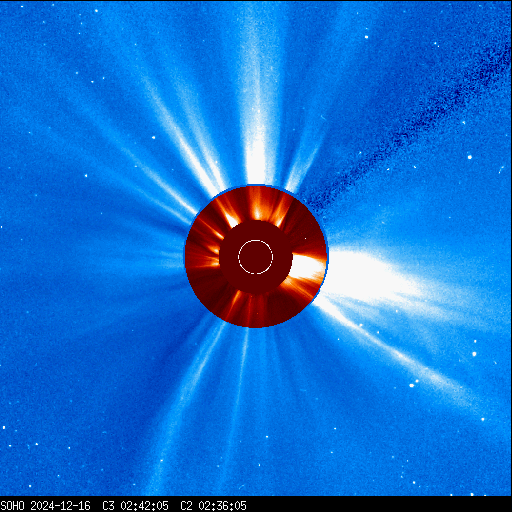
Task: Click the C2 timestamp 02:36:05
Action: pyautogui.click(x=222, y=506)
